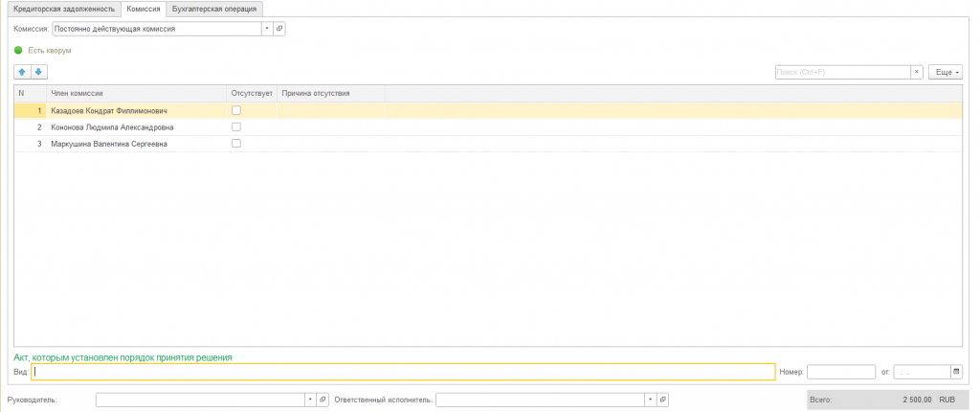The height and width of the screenshot is (412, 980).
Task: Expand the Руководитель dropdown list
Action: click(311, 400)
